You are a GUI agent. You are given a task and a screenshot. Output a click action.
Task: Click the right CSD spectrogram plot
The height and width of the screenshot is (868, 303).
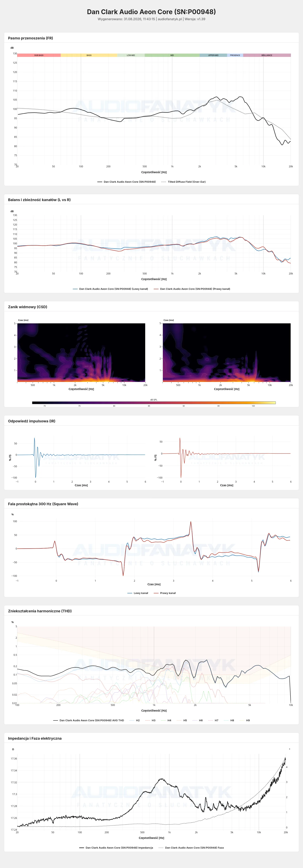coord(227,352)
